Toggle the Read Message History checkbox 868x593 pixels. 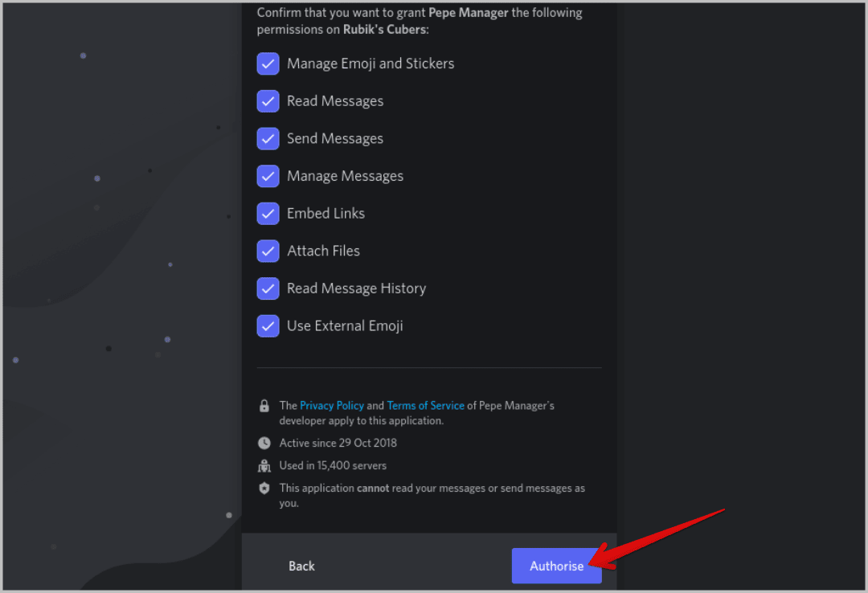(x=268, y=288)
